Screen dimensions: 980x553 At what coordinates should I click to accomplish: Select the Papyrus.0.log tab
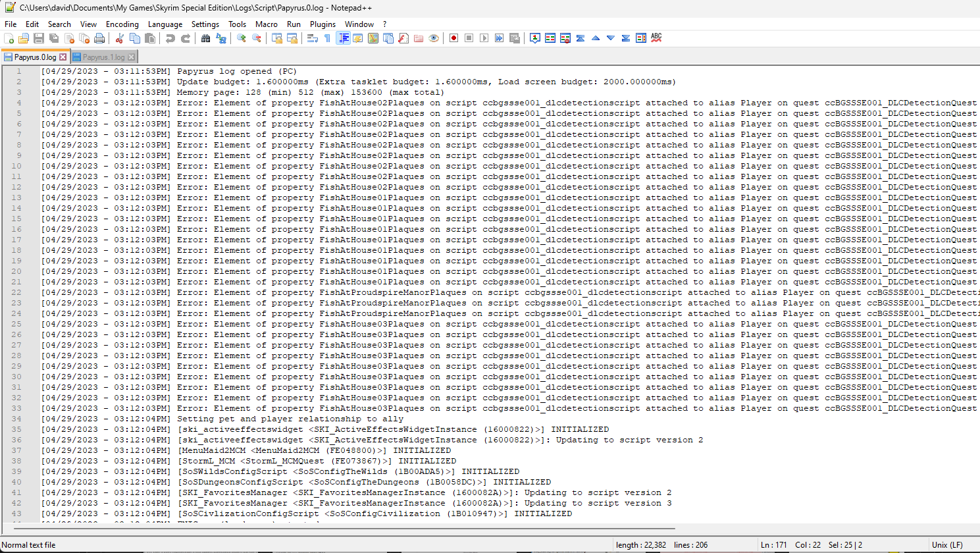click(x=35, y=57)
